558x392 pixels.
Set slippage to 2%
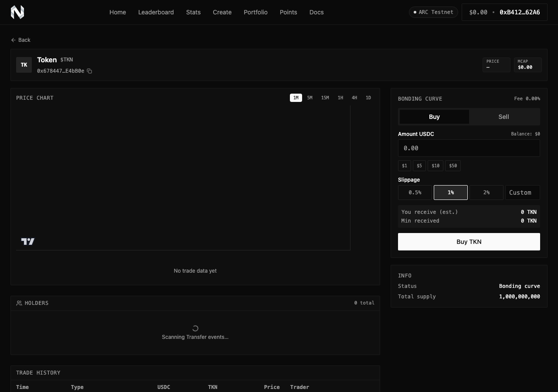(487, 193)
